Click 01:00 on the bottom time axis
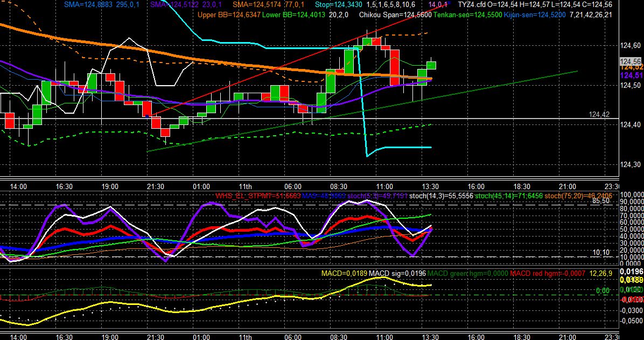644x340 pixels. pyautogui.click(x=201, y=336)
